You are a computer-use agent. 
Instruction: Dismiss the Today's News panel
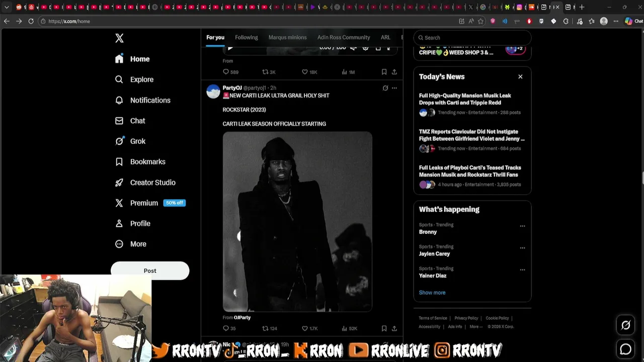[x=520, y=77]
